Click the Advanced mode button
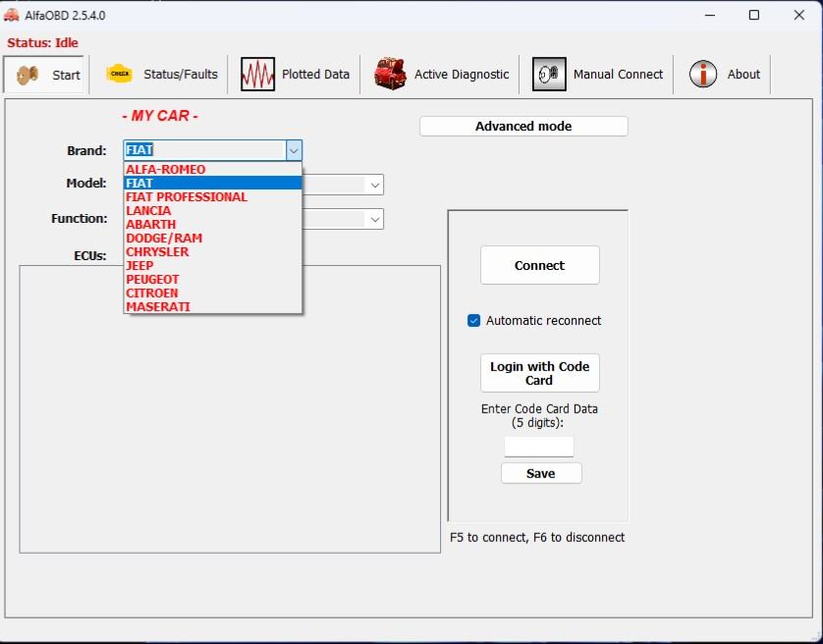 (523, 126)
